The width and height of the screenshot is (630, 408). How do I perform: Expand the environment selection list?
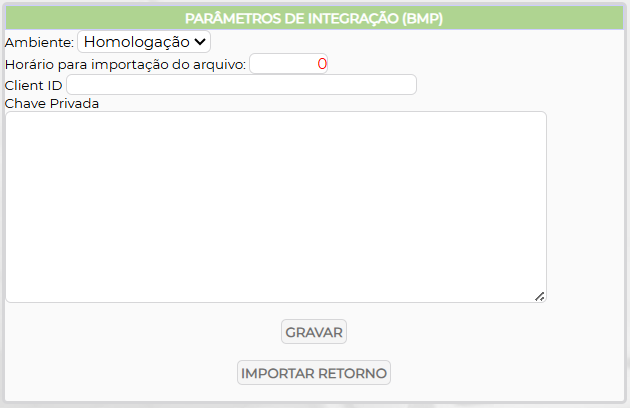(144, 42)
